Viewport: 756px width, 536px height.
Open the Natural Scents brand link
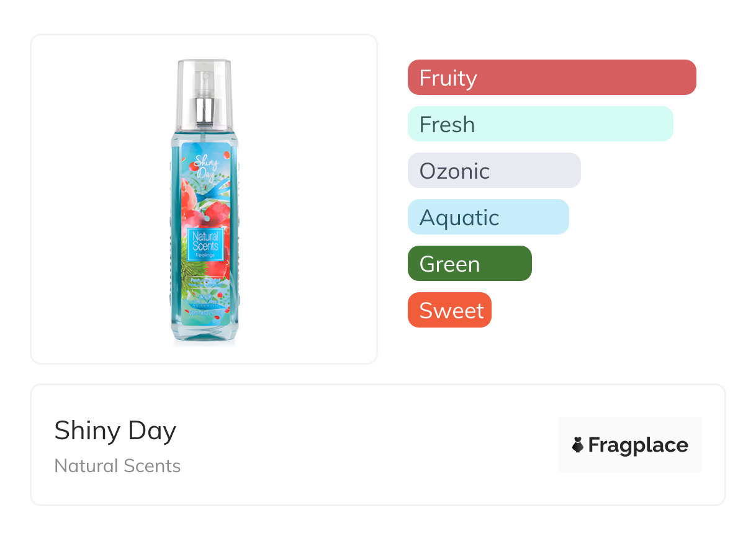(117, 466)
